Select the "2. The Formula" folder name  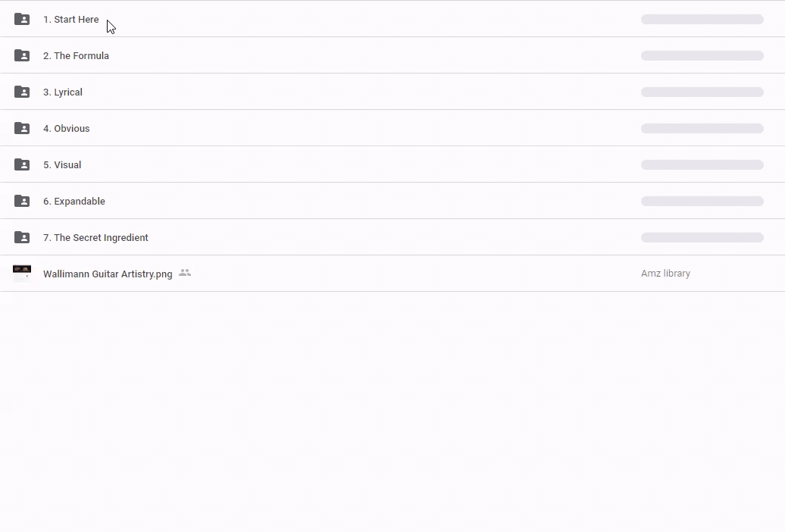point(76,56)
